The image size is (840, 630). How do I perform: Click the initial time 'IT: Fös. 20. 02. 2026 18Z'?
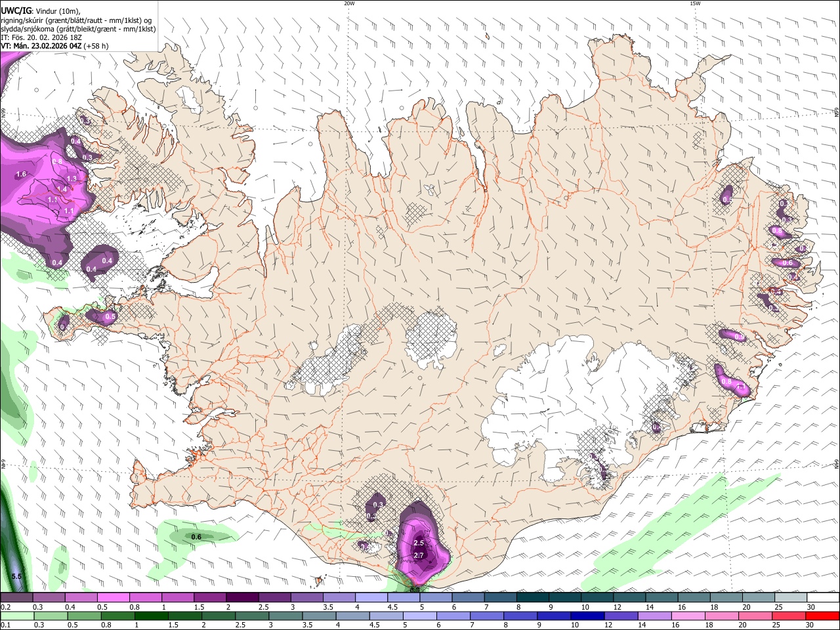[x=41, y=37]
